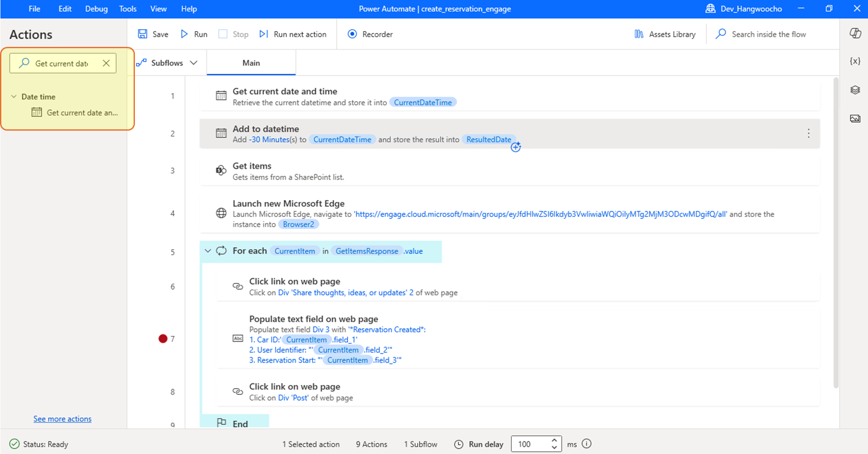Click '1 Selected action' in status bar
Viewport: 868px width, 454px height.
click(311, 444)
